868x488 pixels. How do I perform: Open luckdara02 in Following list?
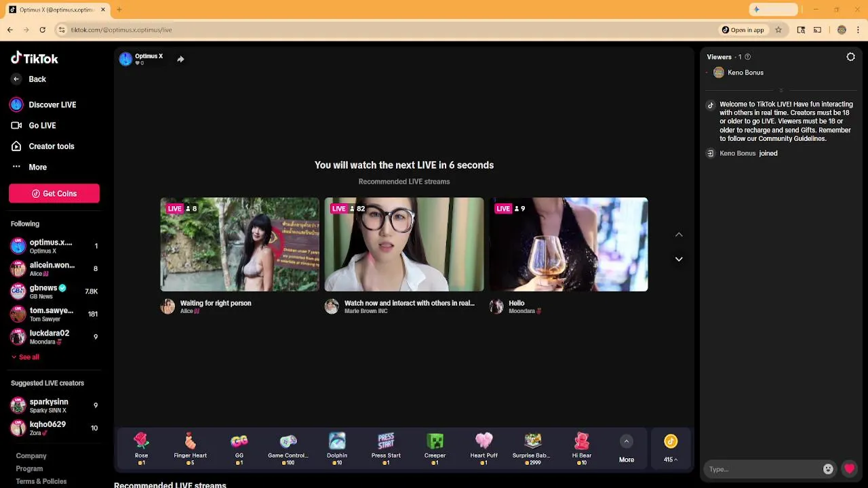point(54,337)
